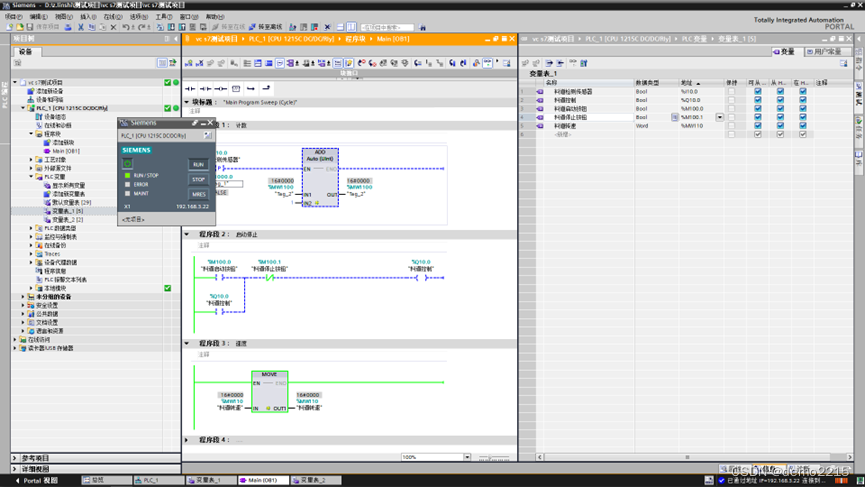Expand Network 4 in ladder editor
Image resolution: width=865 pixels, height=487 pixels.
[x=187, y=440]
